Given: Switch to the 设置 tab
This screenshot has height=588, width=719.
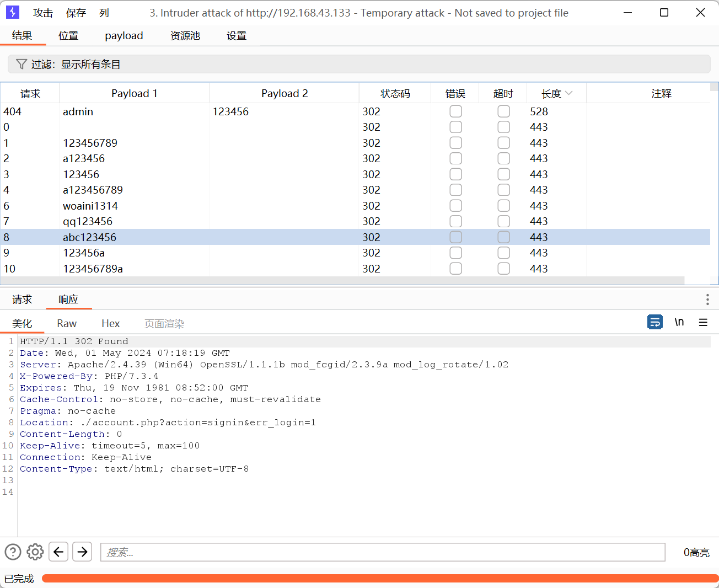Looking at the screenshot, I should point(237,36).
